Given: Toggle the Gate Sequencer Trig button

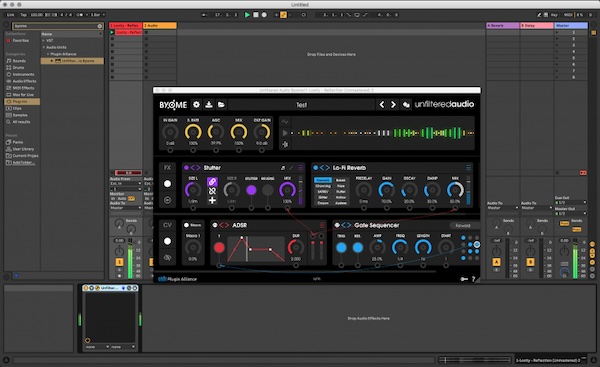Looking at the screenshot, I should (x=341, y=248).
